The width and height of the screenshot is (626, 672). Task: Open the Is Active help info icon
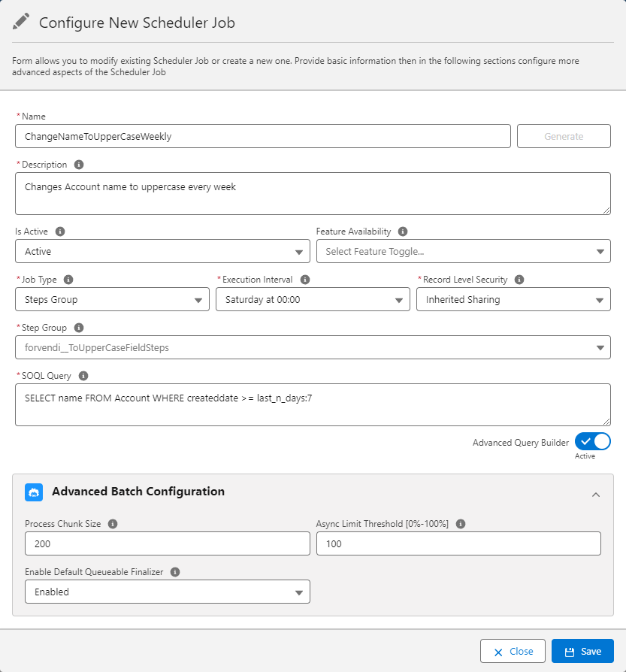point(59,231)
